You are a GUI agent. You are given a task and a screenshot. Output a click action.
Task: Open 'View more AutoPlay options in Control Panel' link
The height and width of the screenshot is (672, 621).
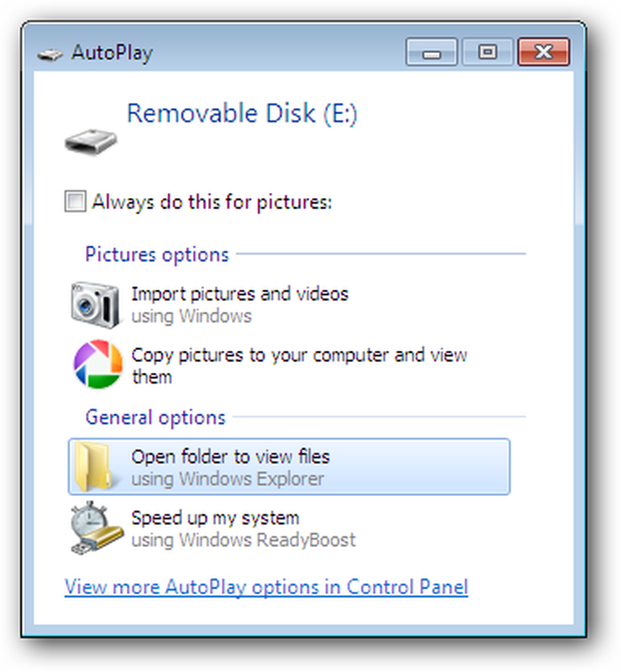click(266, 587)
